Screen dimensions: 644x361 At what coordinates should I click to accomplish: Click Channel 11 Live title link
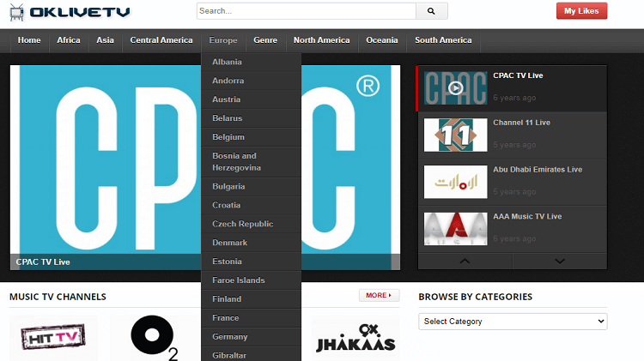click(521, 123)
